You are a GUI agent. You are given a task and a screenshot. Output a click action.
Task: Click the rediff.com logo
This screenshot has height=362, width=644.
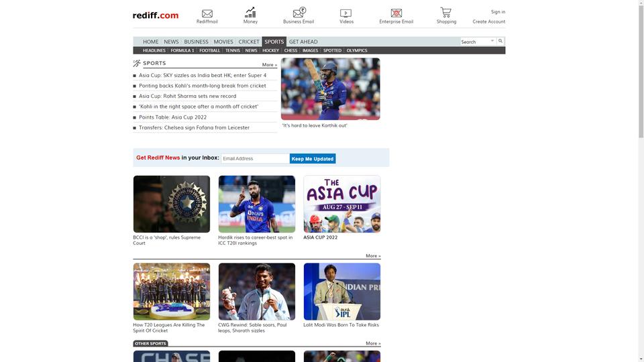coord(156,15)
